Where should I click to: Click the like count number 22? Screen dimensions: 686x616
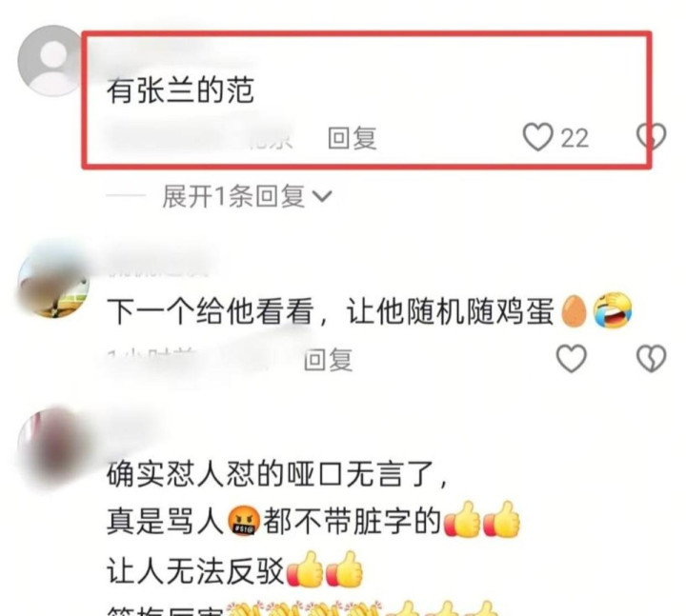click(x=575, y=138)
